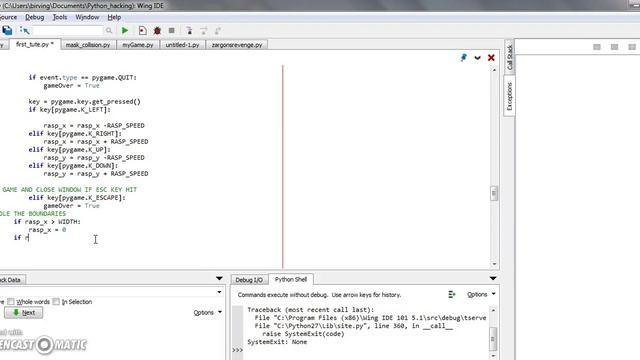Image resolution: width=640 pixels, height=360 pixels.
Task: Click the second icon in right panel header
Action: [614, 47]
